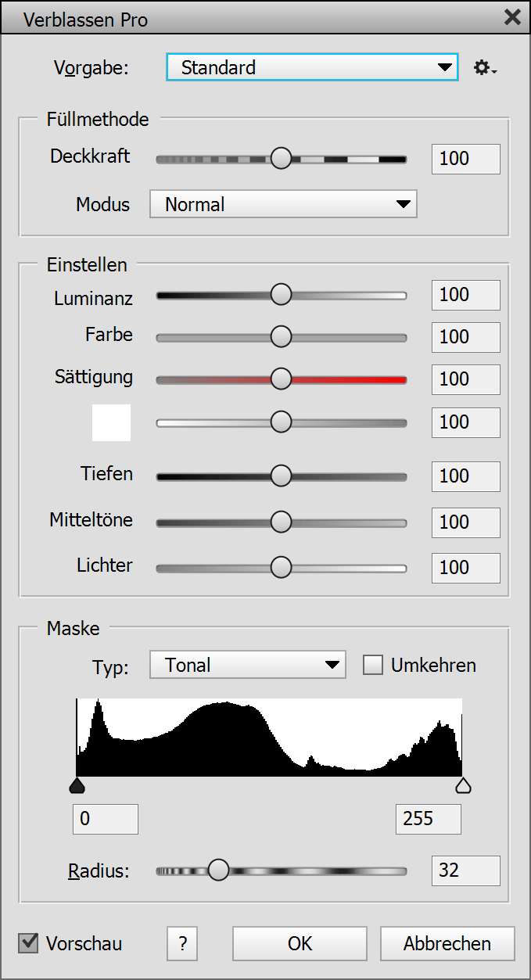Open the preset gear settings menu

[x=485, y=68]
